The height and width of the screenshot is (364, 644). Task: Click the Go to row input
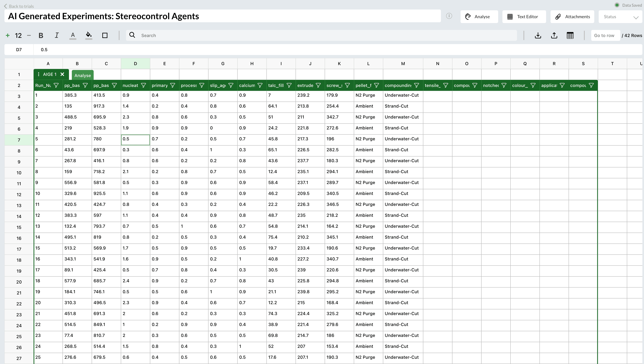(605, 35)
